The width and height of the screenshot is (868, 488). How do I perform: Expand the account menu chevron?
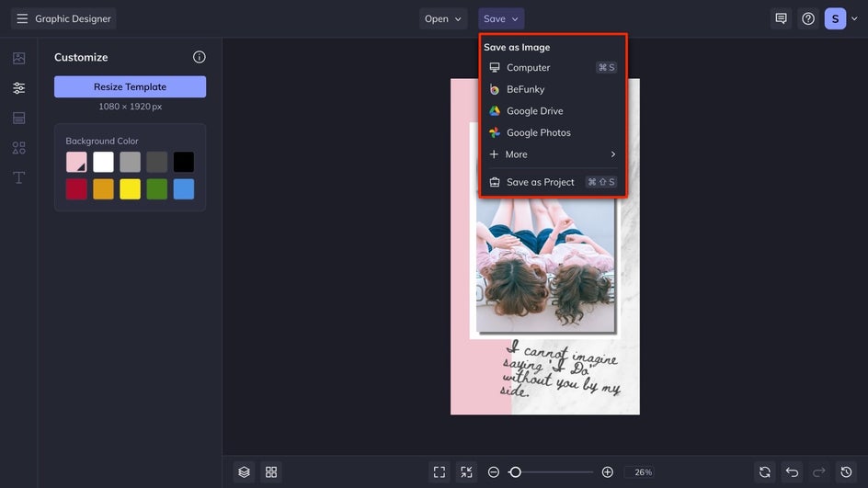point(855,18)
